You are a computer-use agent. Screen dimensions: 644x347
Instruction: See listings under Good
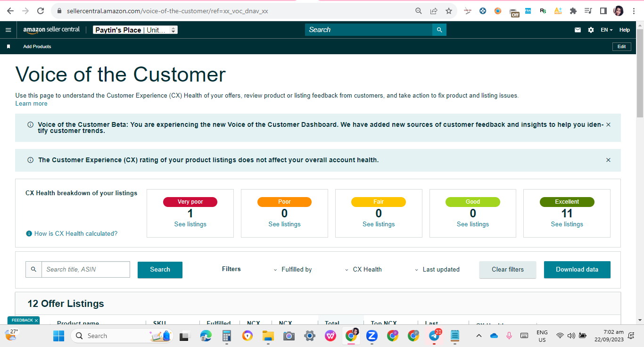[x=473, y=224]
